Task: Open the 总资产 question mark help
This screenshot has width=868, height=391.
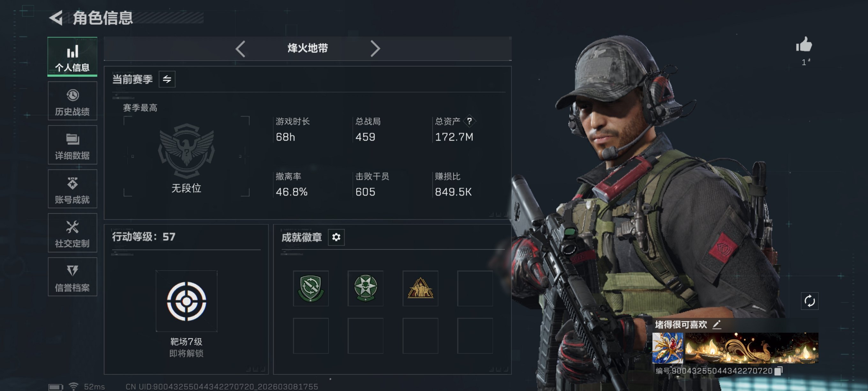Action: click(469, 121)
